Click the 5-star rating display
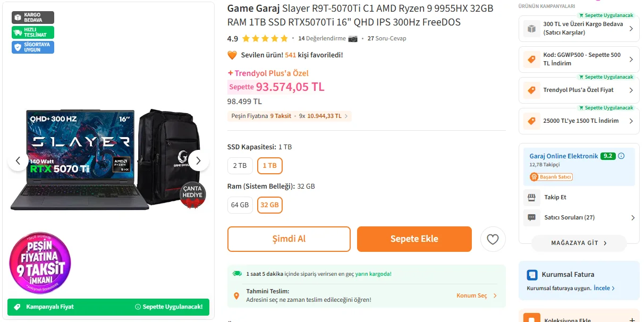This screenshot has height=322, width=644. [x=265, y=38]
